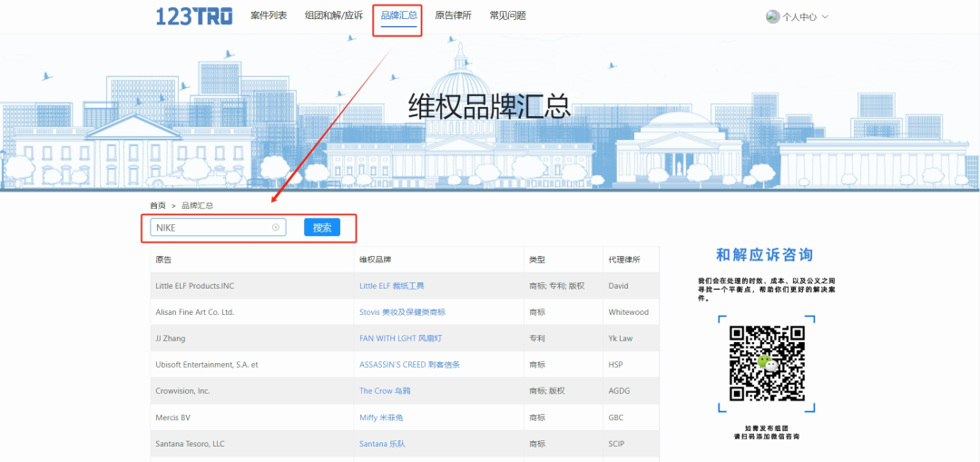Open the user avatar icon
Screen dimensions: 980x462
click(x=772, y=17)
